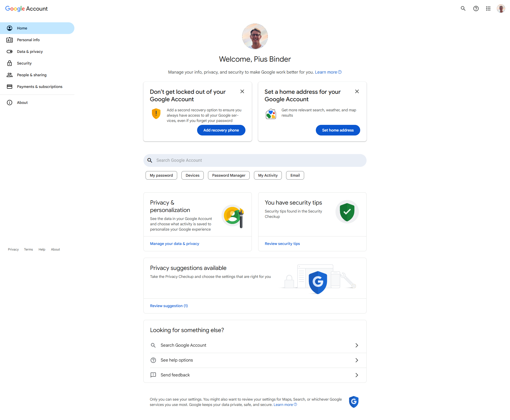Click the yellow warning shield icon
The image size is (510, 420).
pyautogui.click(x=156, y=113)
